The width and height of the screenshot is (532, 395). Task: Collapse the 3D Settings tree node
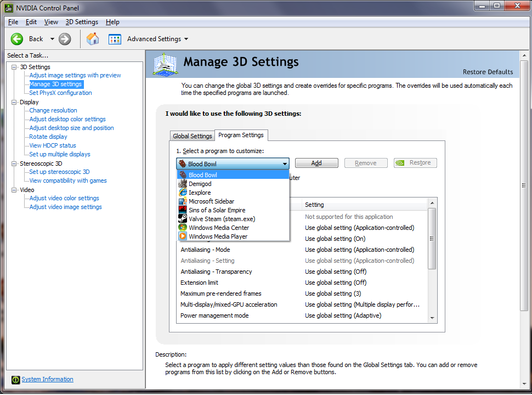[14, 67]
